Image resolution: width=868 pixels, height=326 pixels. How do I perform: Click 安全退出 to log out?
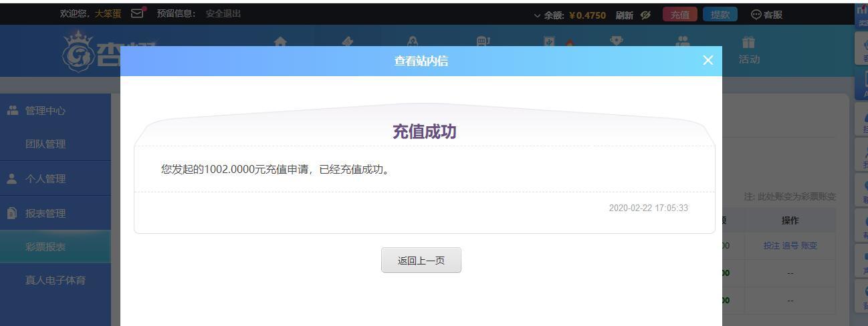tap(223, 13)
